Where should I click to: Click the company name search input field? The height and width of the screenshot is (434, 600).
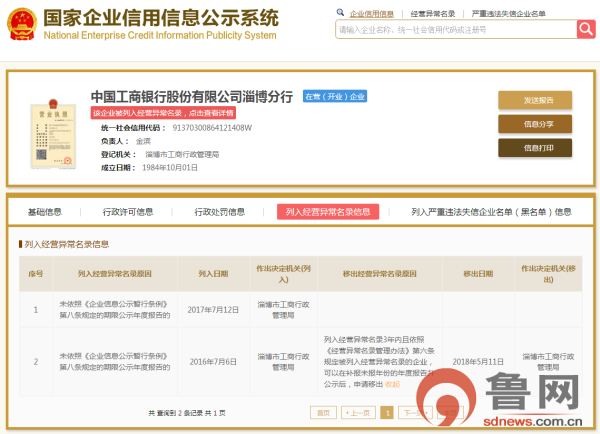click(x=456, y=29)
